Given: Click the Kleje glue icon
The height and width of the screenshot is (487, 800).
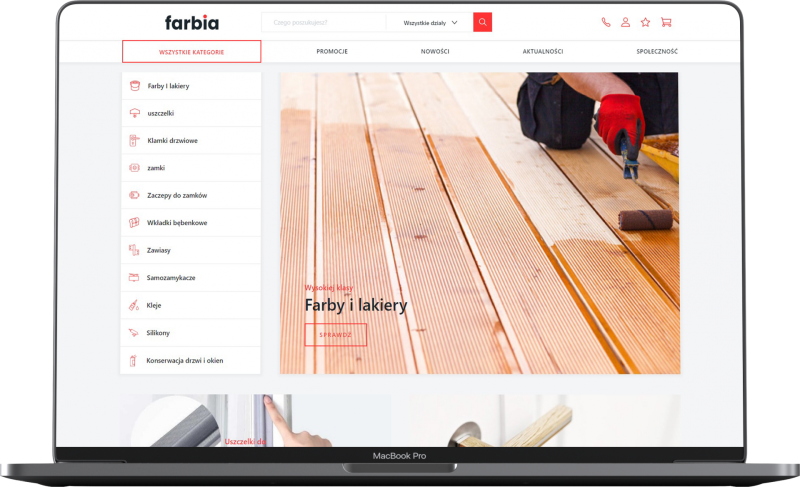Looking at the screenshot, I should tap(134, 305).
